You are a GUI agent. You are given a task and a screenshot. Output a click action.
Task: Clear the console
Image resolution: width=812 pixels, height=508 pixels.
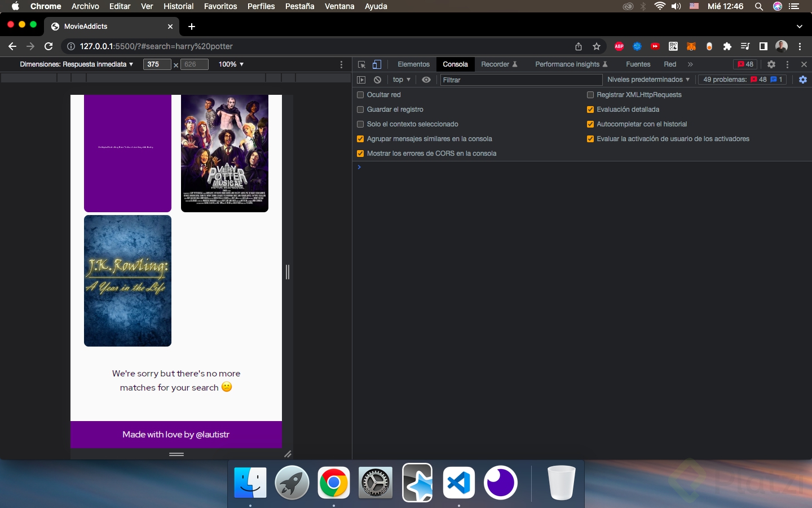(x=378, y=80)
